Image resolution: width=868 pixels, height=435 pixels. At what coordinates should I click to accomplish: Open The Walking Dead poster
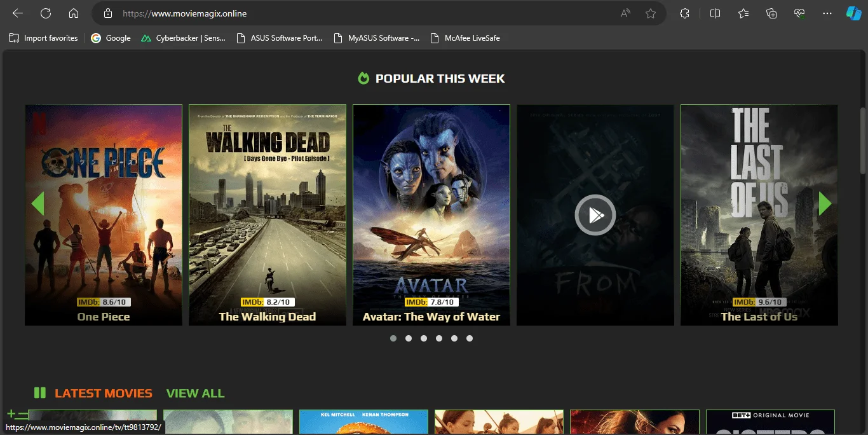[x=268, y=215]
